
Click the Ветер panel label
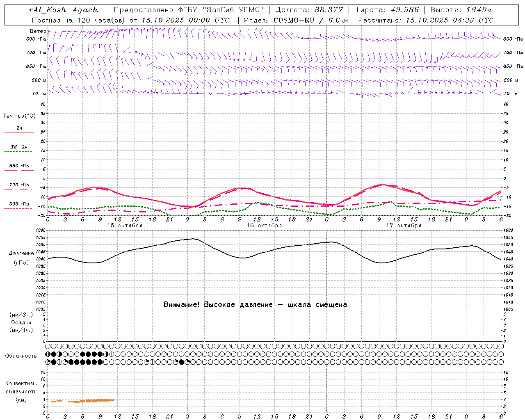[37, 31]
